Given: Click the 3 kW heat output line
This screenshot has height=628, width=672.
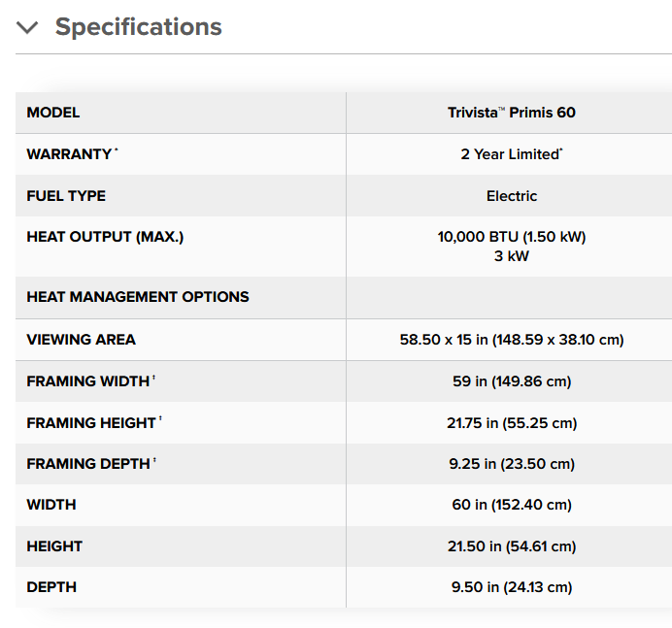Looking at the screenshot, I should point(511,256).
